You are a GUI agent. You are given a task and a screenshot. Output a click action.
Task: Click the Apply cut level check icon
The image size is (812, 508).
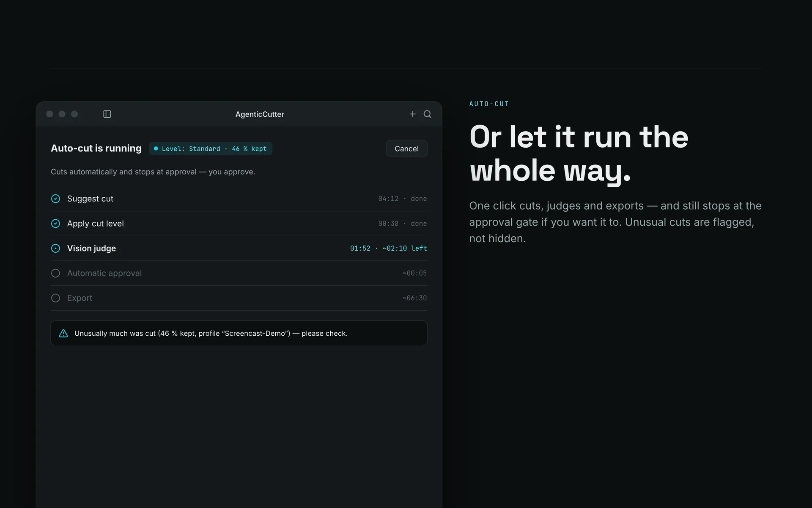pyautogui.click(x=55, y=224)
